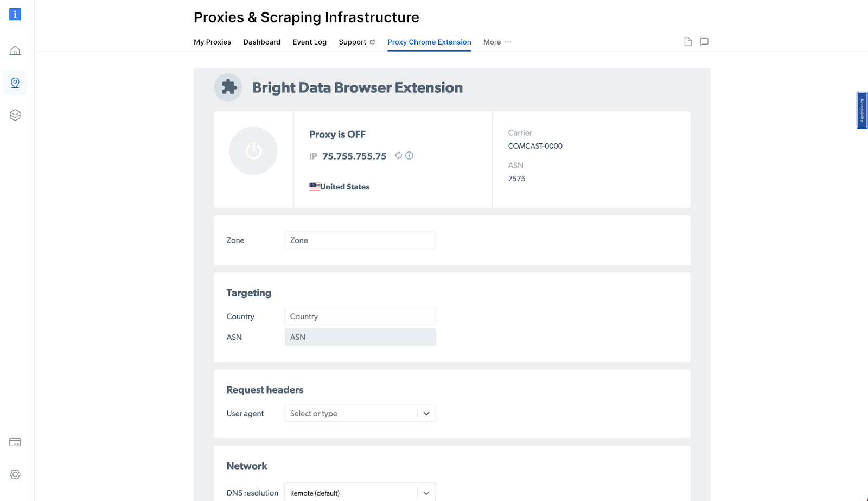
Task: Open the Accessibility side button
Action: 862,110
